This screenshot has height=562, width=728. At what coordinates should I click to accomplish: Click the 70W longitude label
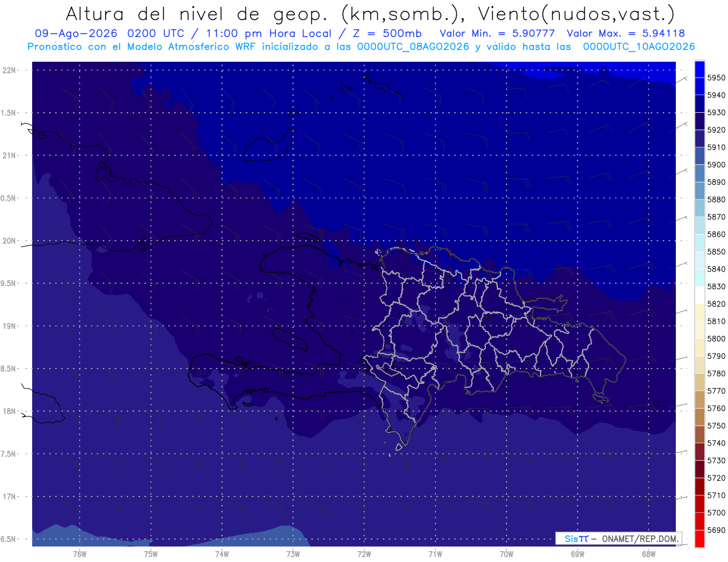click(507, 554)
